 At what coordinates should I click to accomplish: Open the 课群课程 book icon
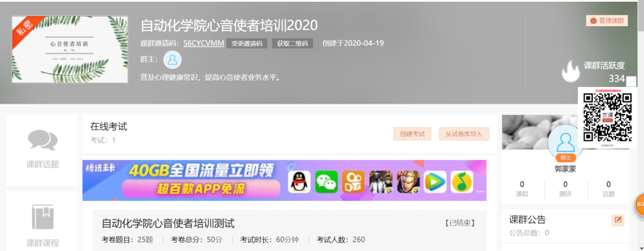[42, 217]
